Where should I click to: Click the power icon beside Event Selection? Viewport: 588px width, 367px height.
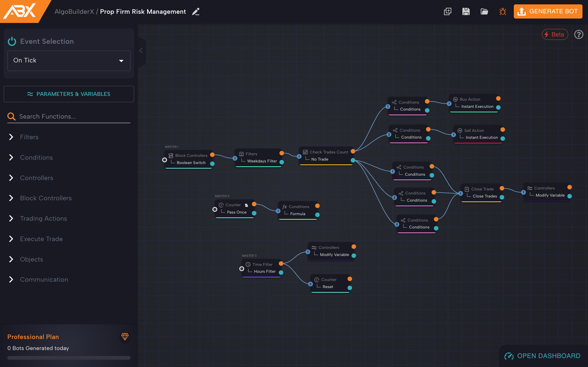click(x=12, y=41)
